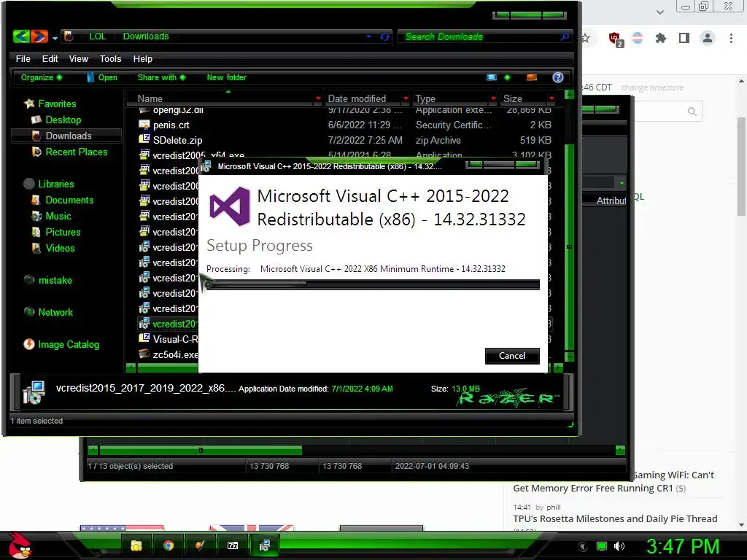Open the Type column filter arrow
Image resolution: width=747 pixels, height=560 pixels.
(x=493, y=98)
